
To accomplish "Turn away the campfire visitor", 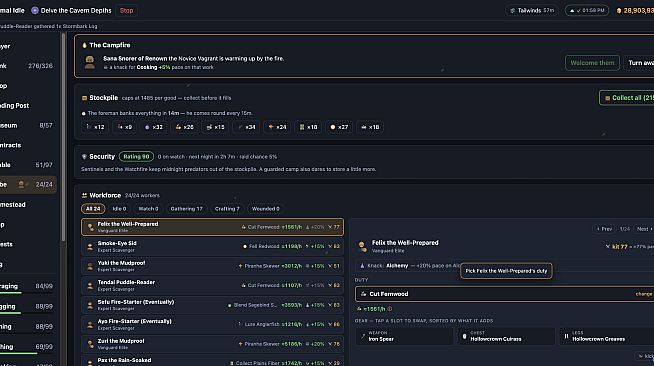I will [640, 63].
